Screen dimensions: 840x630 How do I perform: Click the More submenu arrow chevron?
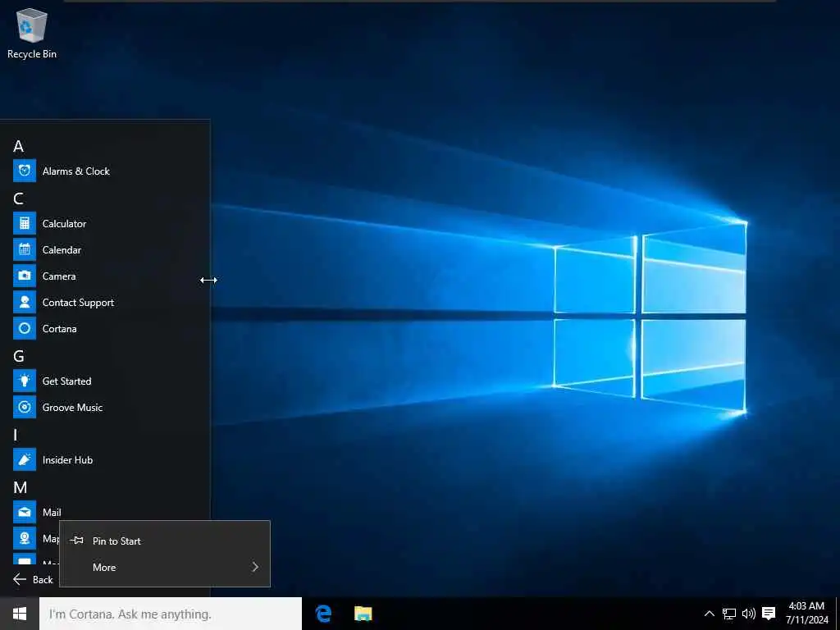click(x=256, y=567)
